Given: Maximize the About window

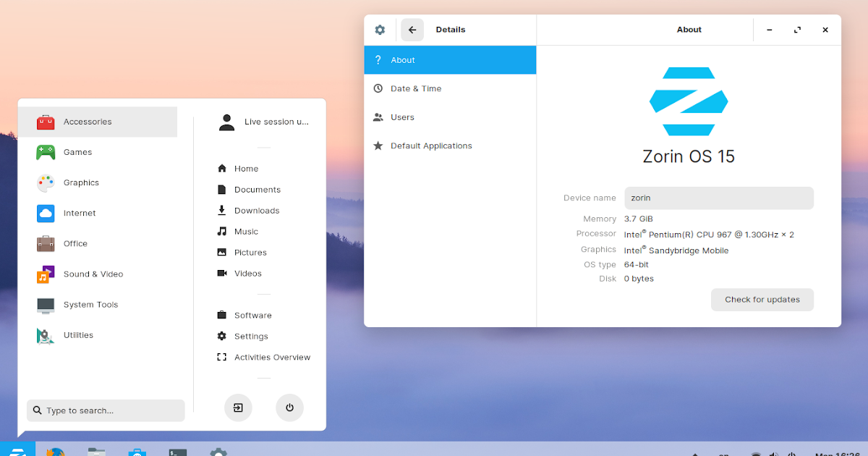Looking at the screenshot, I should (797, 30).
